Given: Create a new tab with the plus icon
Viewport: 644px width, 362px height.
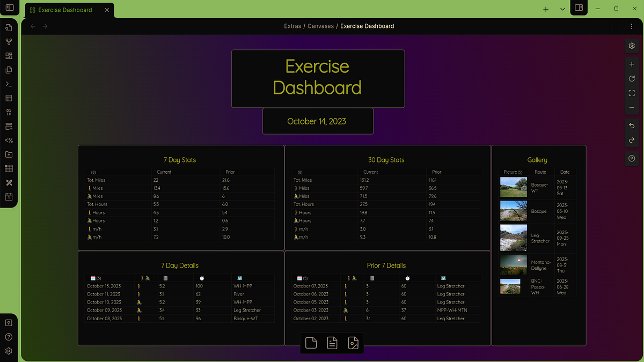Looking at the screenshot, I should click(x=545, y=9).
